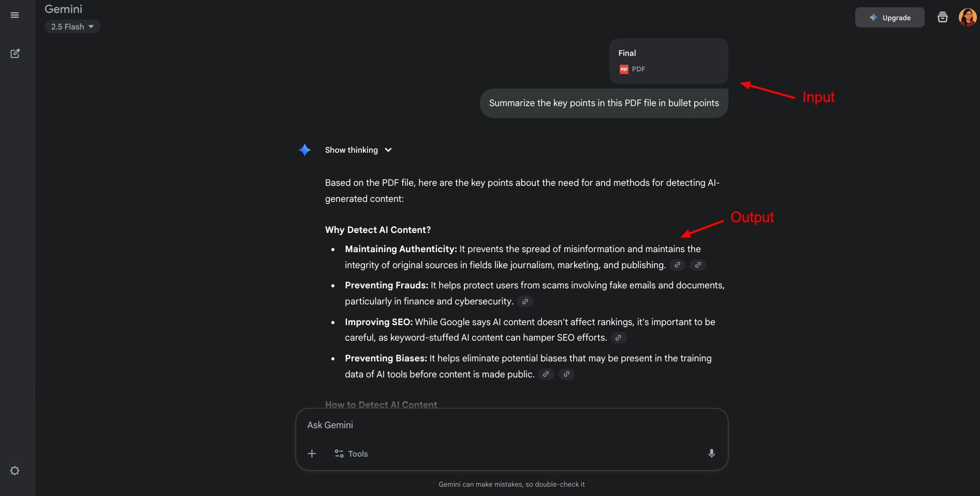980x496 pixels.
Task: Expand the Show thinking section
Action: point(358,150)
